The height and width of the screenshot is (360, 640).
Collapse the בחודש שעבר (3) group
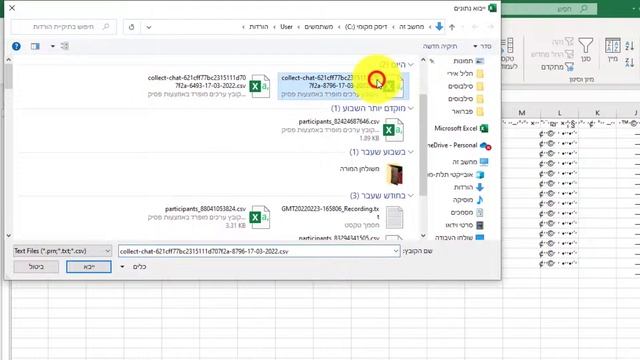(411, 196)
